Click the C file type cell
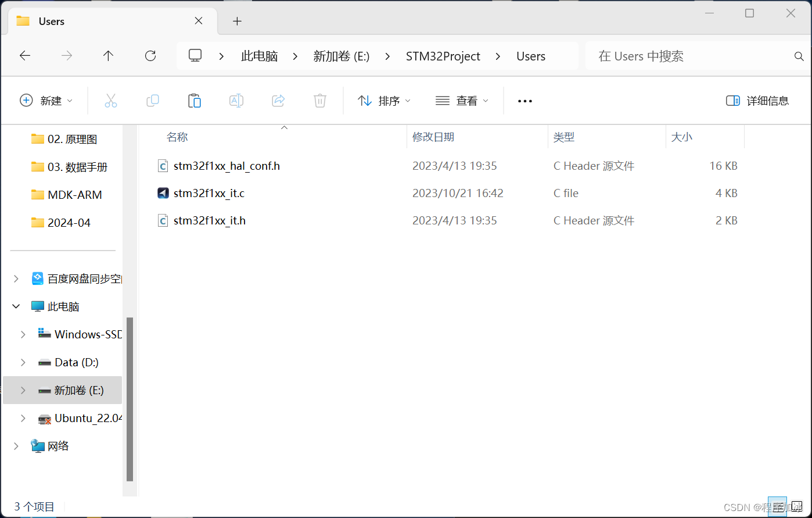 (x=566, y=193)
